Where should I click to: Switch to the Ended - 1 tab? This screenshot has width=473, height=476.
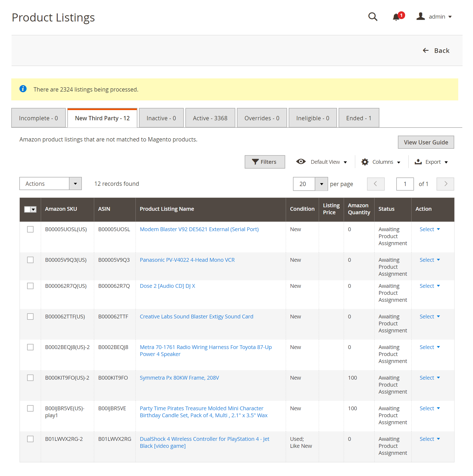pos(358,118)
